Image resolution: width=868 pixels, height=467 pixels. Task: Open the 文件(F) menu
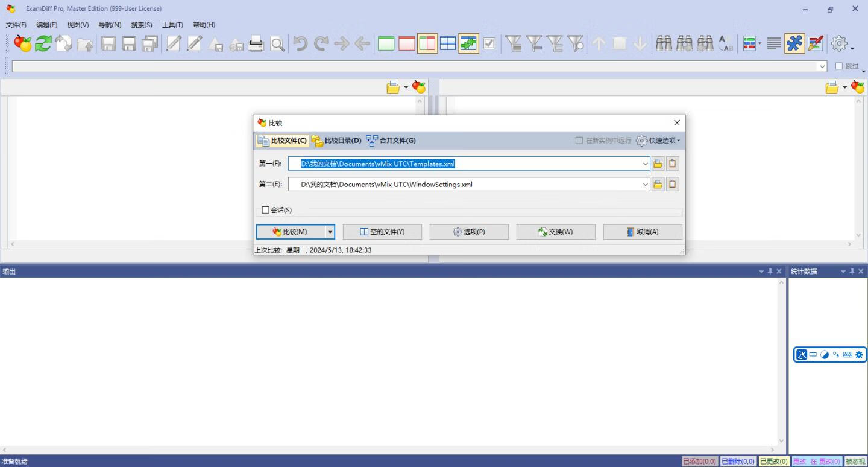[16, 25]
